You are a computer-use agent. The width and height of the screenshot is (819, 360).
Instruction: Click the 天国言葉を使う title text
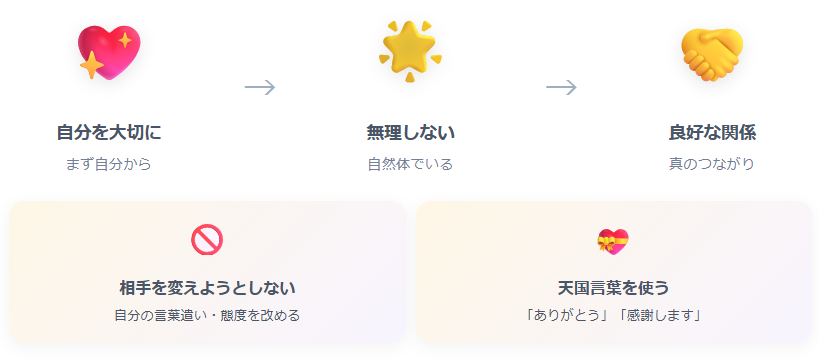click(x=614, y=288)
